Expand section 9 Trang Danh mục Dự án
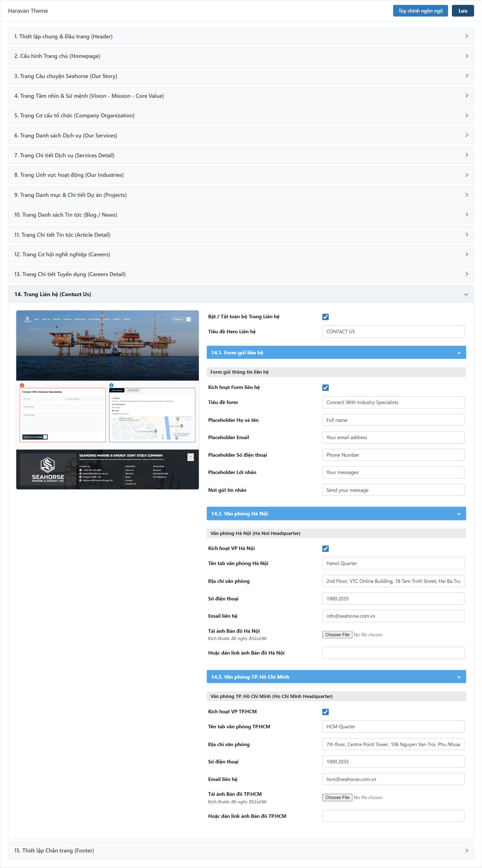Screen dimensions: 482x868 (x=241, y=195)
